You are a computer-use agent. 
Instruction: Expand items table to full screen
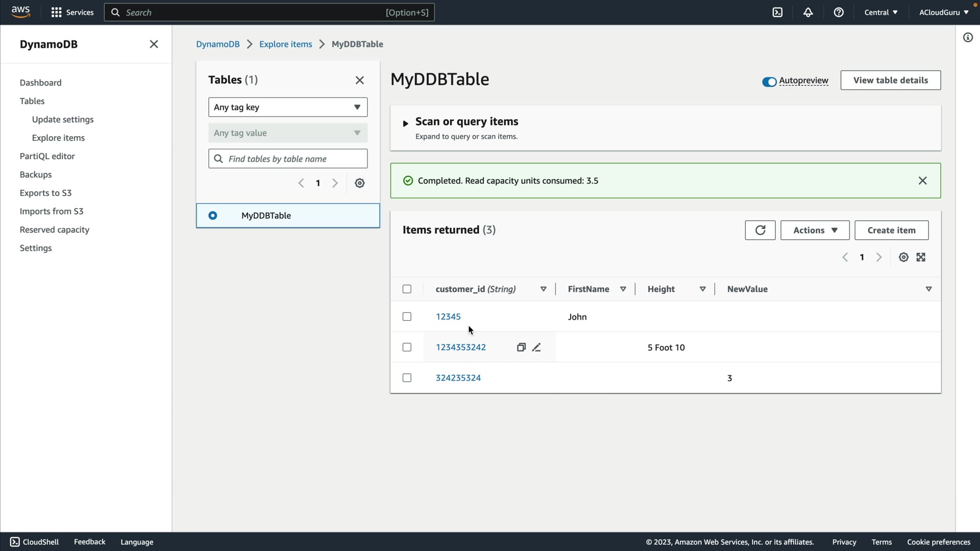921,257
